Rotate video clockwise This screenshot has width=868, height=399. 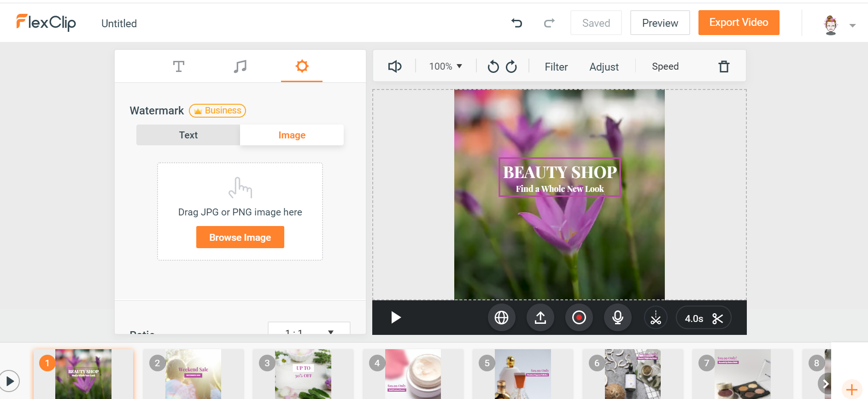pyautogui.click(x=511, y=66)
